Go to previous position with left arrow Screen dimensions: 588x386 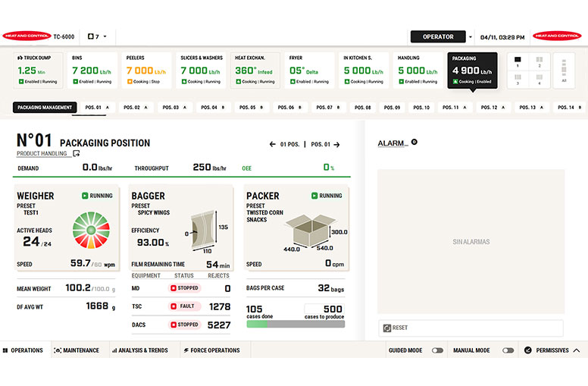click(x=273, y=144)
